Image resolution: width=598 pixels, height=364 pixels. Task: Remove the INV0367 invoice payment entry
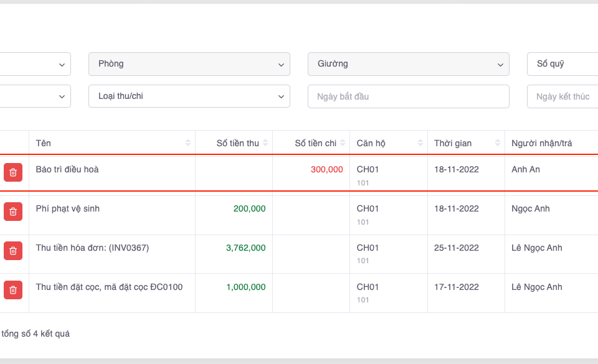(x=13, y=251)
